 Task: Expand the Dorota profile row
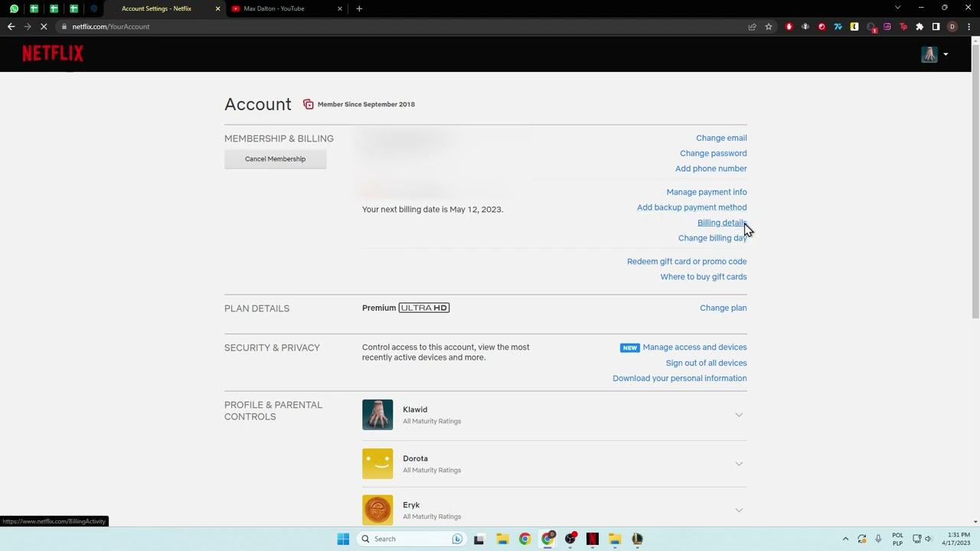point(738,463)
